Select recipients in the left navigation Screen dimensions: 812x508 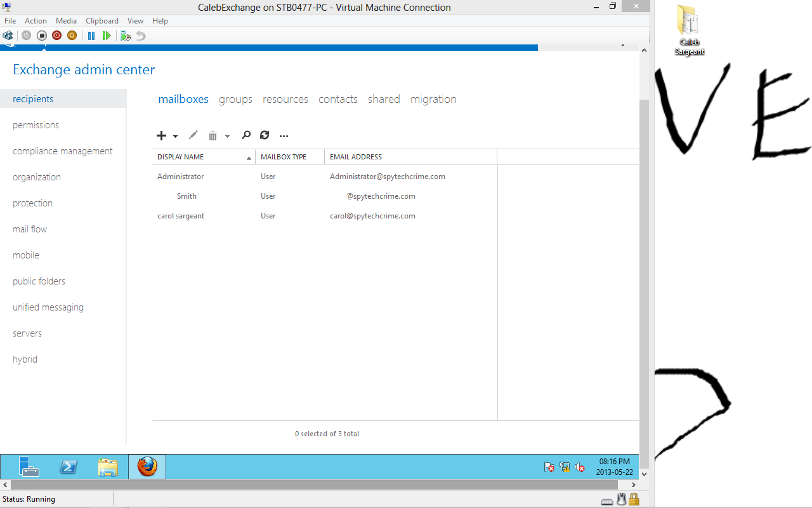[63, 99]
